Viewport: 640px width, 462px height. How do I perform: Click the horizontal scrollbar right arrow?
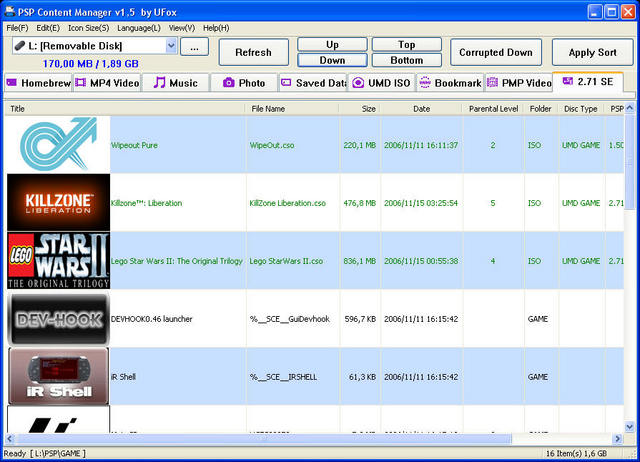tap(618, 439)
